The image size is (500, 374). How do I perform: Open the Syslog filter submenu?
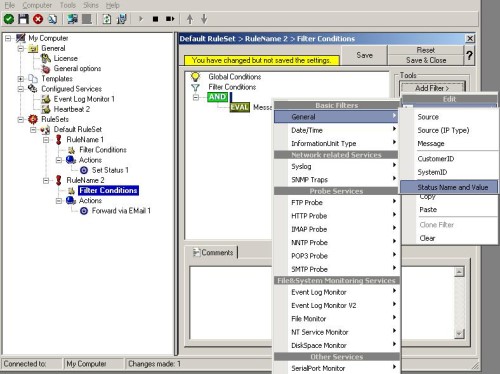pyautogui.click(x=336, y=166)
